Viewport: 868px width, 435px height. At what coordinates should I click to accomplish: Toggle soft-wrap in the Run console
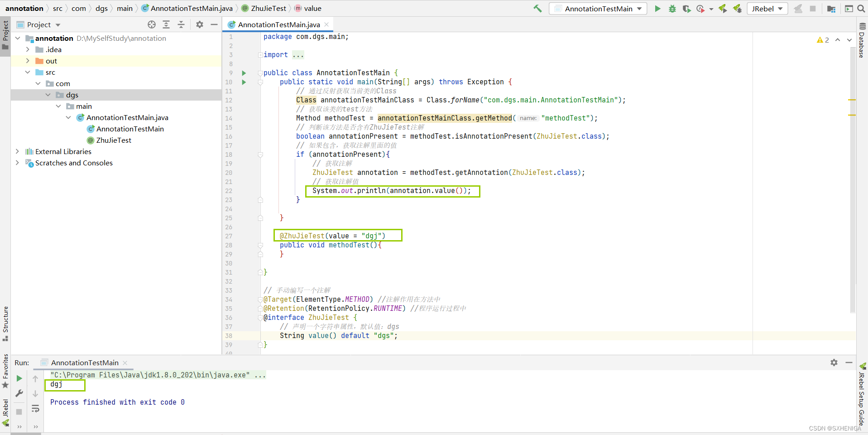[35, 409]
